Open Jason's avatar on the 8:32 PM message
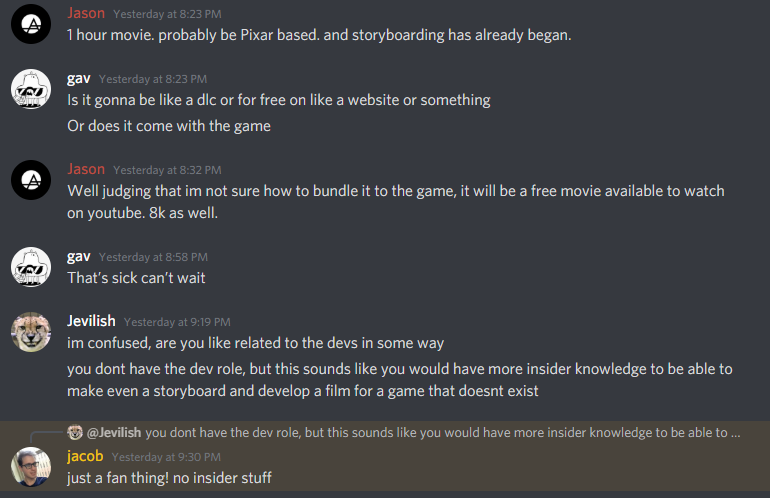 point(31,180)
